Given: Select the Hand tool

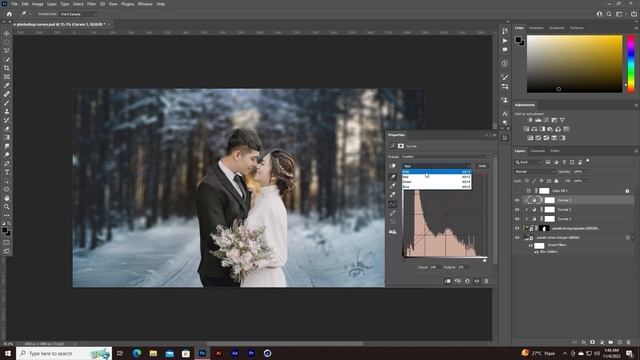Looking at the screenshot, I should (7, 198).
